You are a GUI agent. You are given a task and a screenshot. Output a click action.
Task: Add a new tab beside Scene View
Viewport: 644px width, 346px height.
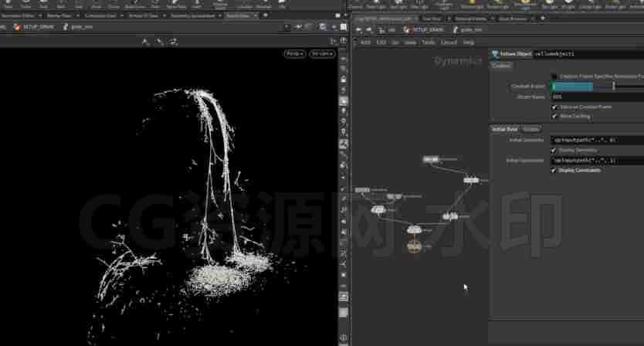tap(266, 15)
